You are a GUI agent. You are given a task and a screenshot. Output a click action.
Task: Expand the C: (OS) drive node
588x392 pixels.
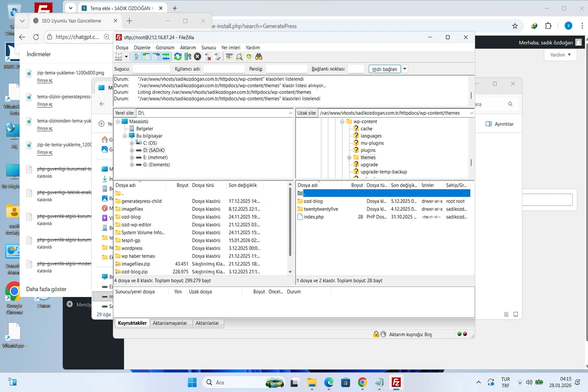tap(132, 143)
